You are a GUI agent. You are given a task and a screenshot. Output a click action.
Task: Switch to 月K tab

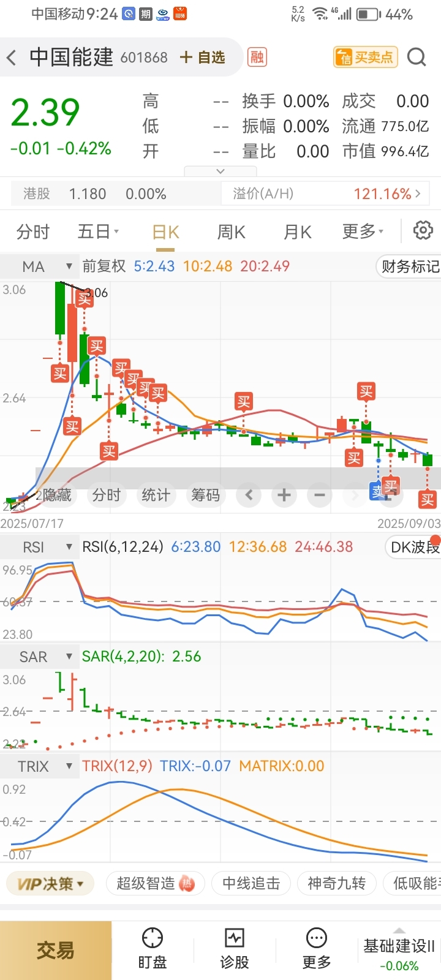(298, 232)
